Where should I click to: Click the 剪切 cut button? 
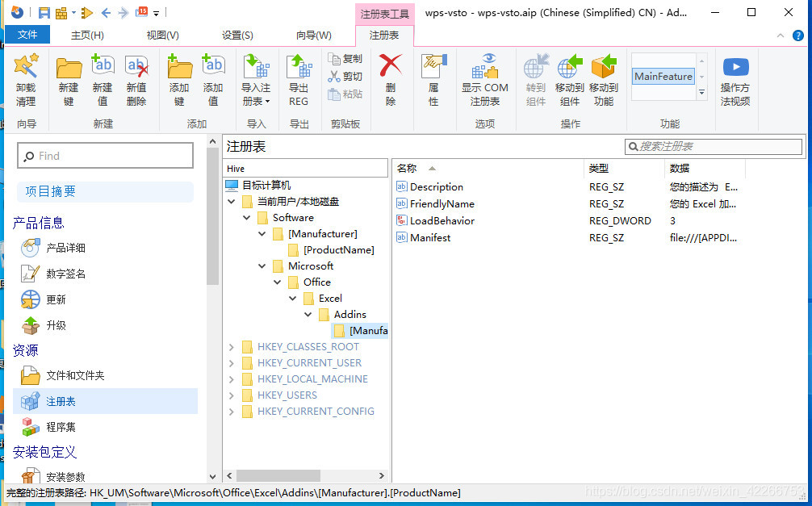(345, 76)
